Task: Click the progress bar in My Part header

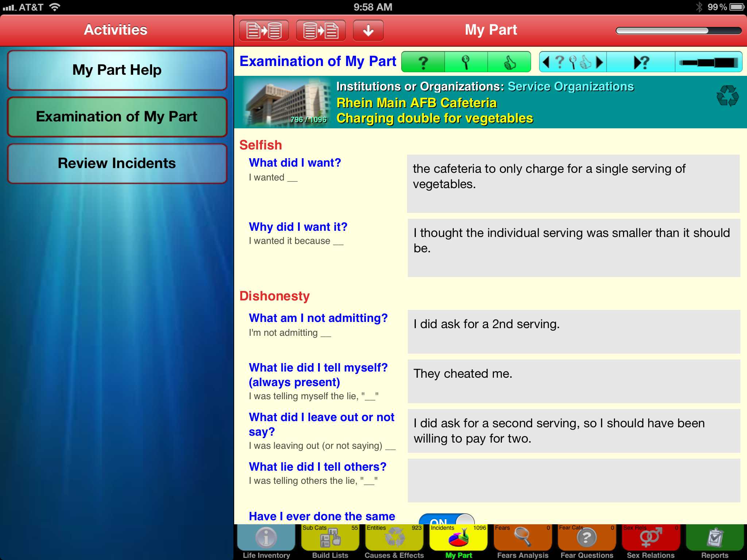Action: click(678, 31)
